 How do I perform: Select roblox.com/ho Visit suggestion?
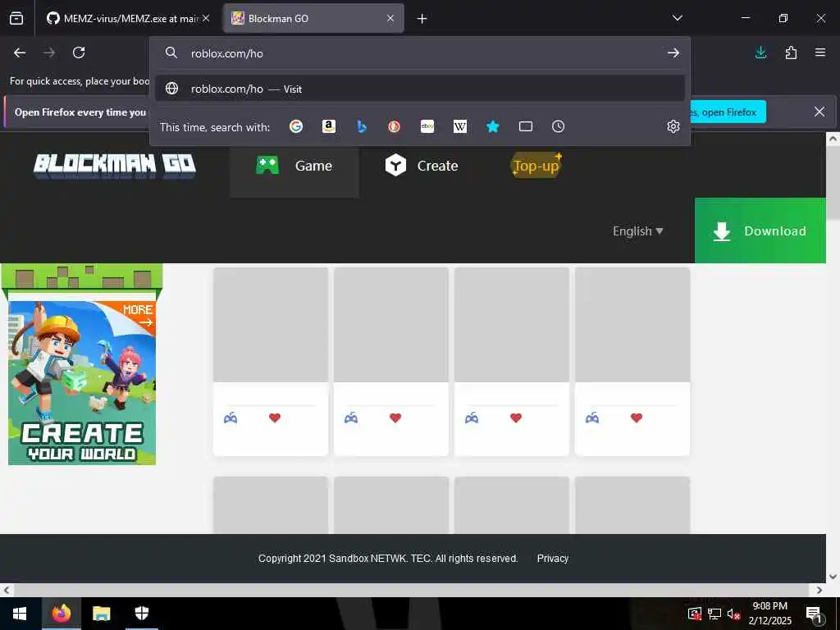419,89
